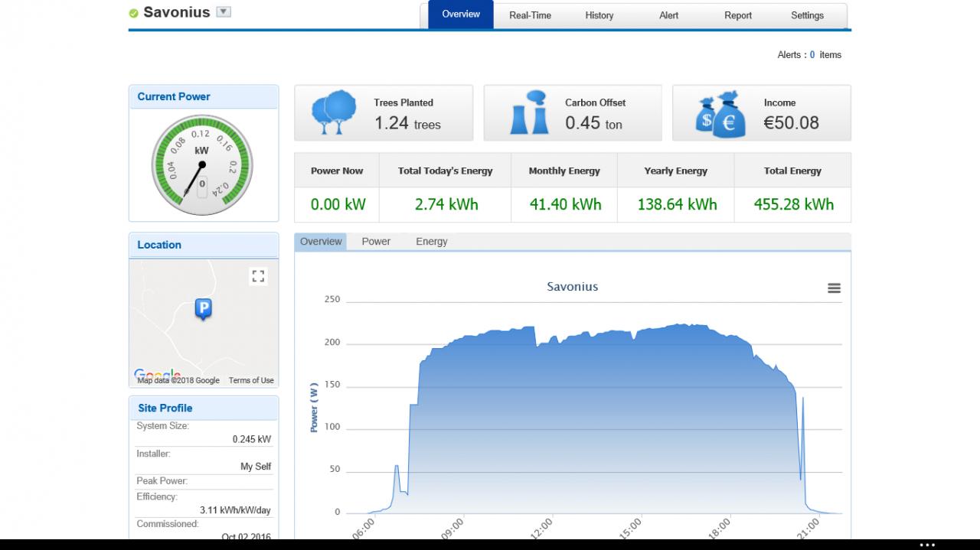Click the 1.24 trees value

tap(407, 123)
